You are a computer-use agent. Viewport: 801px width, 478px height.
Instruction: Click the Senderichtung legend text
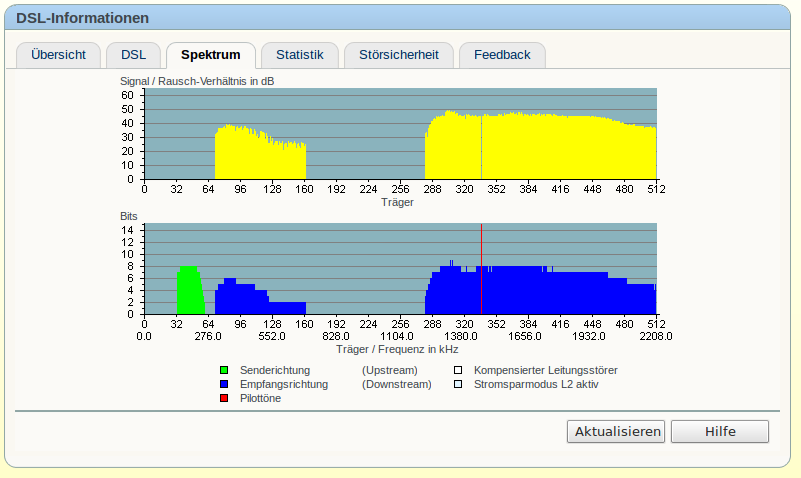(x=275, y=370)
